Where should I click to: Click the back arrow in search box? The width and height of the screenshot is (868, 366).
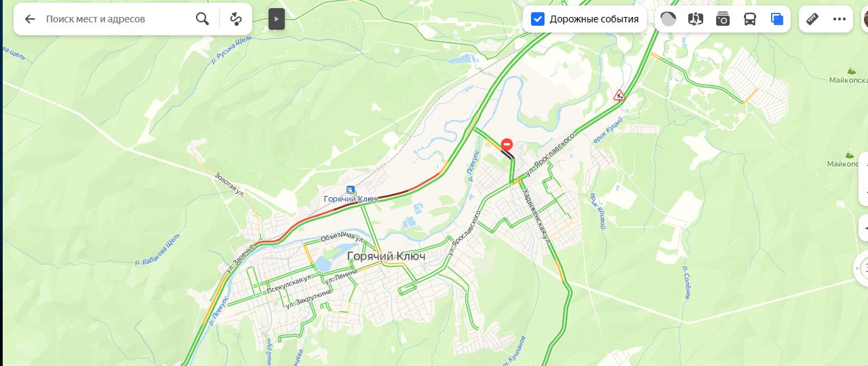pos(30,19)
